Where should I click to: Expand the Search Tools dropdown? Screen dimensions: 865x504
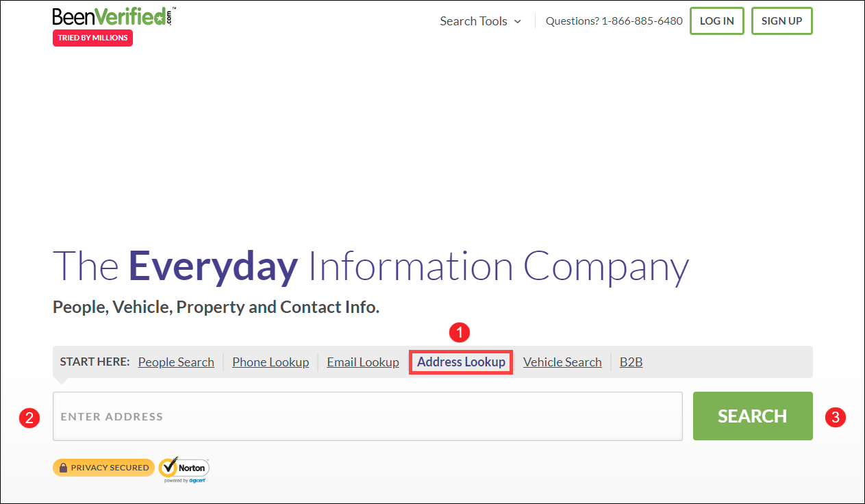(x=480, y=21)
